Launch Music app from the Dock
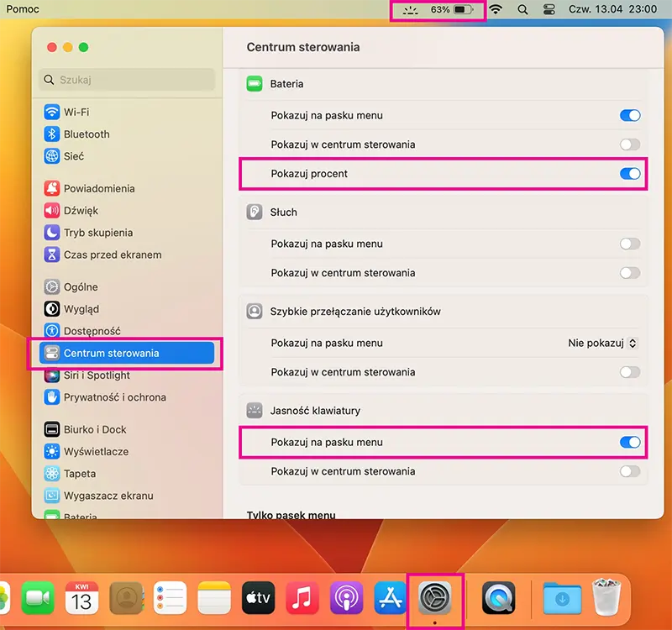This screenshot has width=672, height=630. point(302,600)
